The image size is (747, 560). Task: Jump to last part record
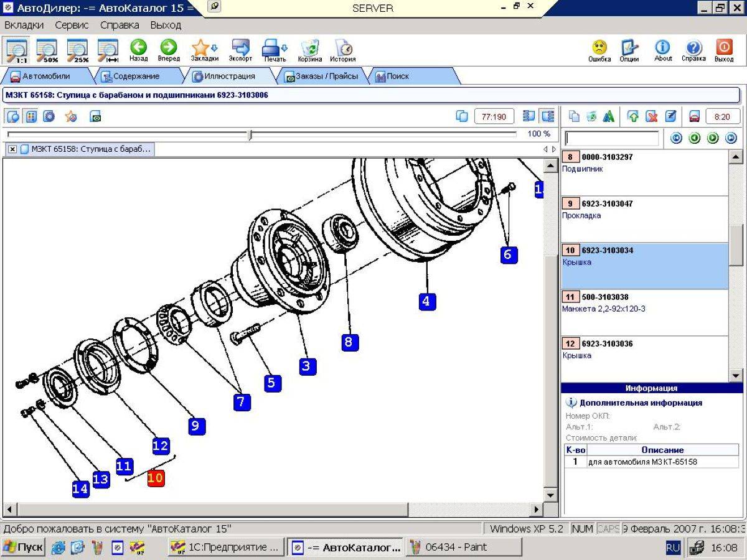click(731, 138)
